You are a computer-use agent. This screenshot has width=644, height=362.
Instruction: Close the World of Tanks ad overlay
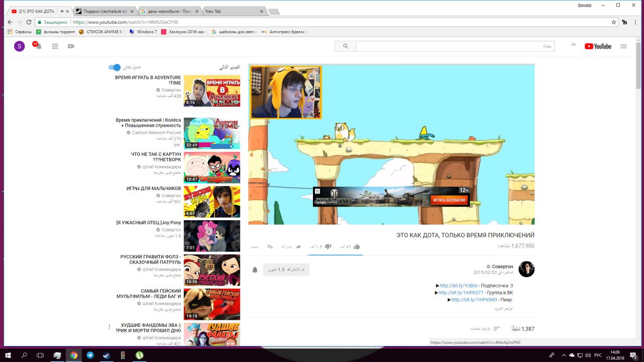(317, 191)
